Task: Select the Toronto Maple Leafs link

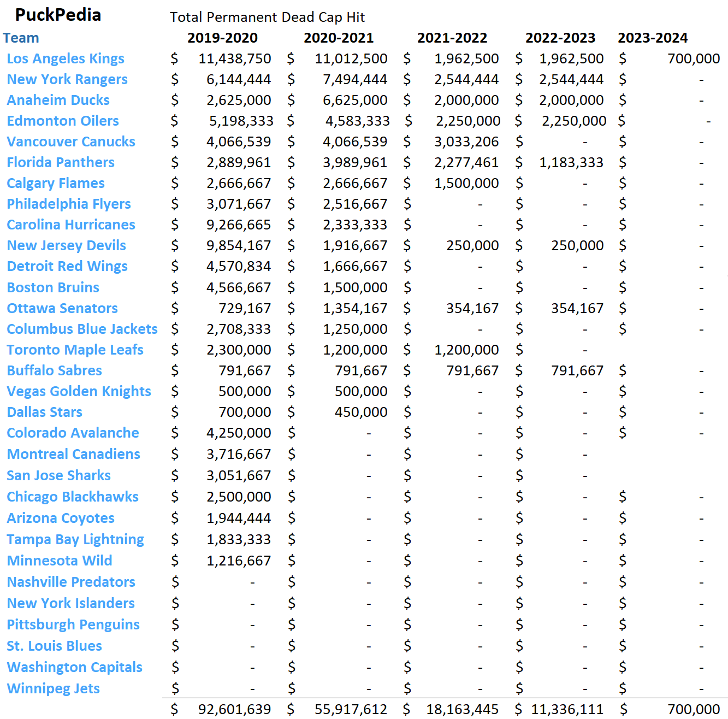Action: point(75,350)
